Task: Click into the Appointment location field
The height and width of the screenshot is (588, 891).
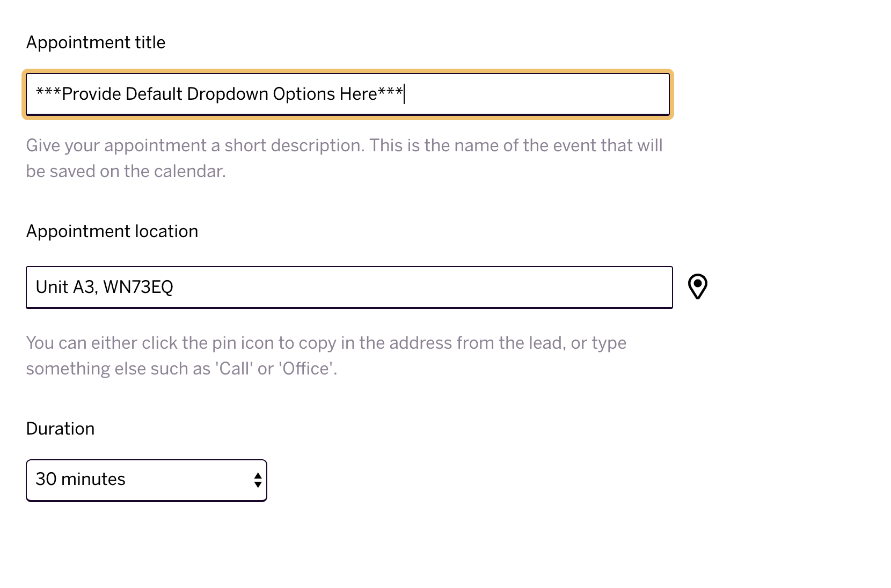Action: [349, 287]
